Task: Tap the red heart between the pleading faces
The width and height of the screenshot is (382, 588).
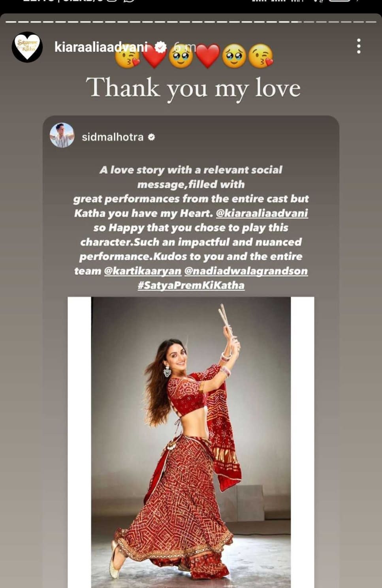Action: click(208, 56)
